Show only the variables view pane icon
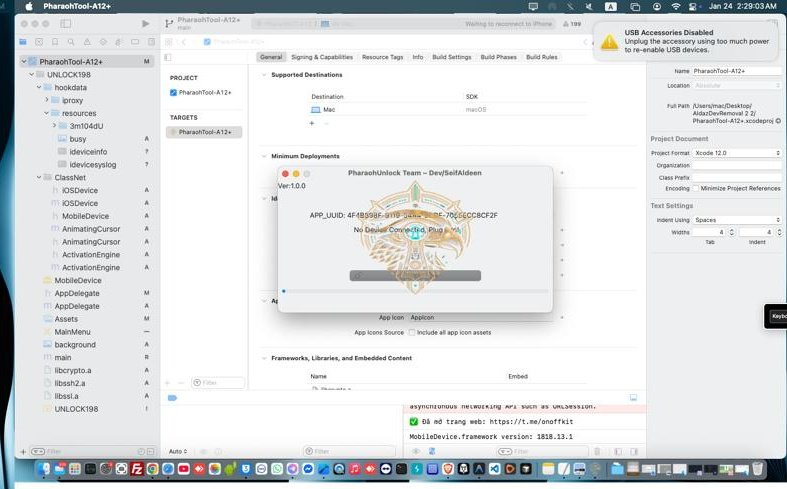Viewport: 787px width, 489px height. tap(618, 451)
